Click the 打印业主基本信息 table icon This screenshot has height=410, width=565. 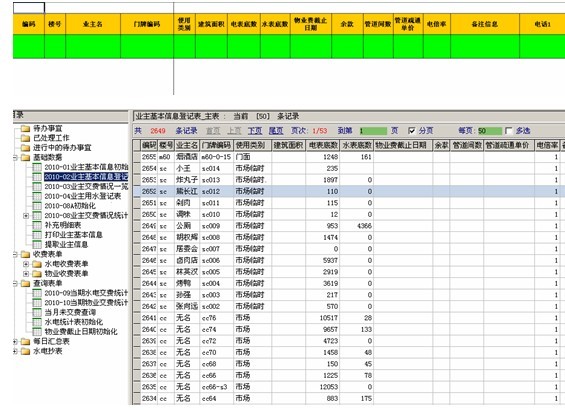37,235
